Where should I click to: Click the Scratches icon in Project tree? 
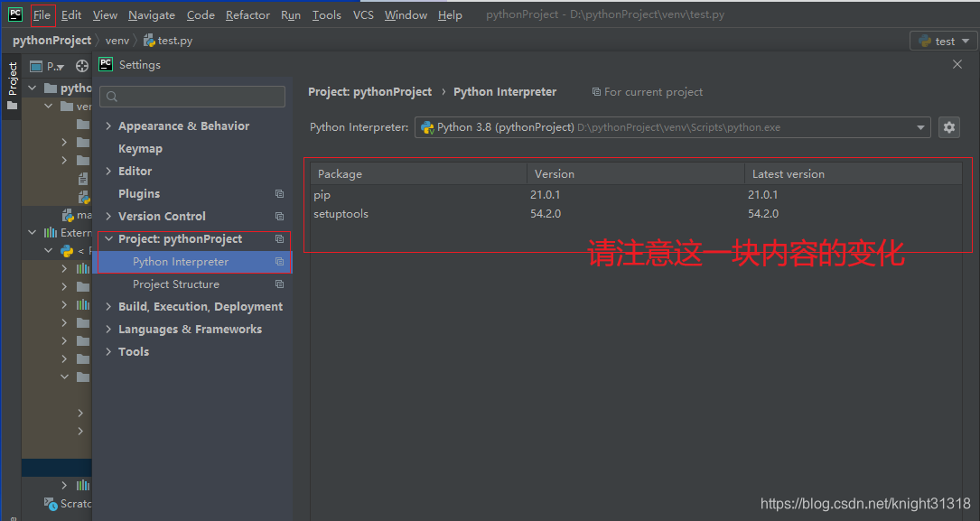pos(51,503)
